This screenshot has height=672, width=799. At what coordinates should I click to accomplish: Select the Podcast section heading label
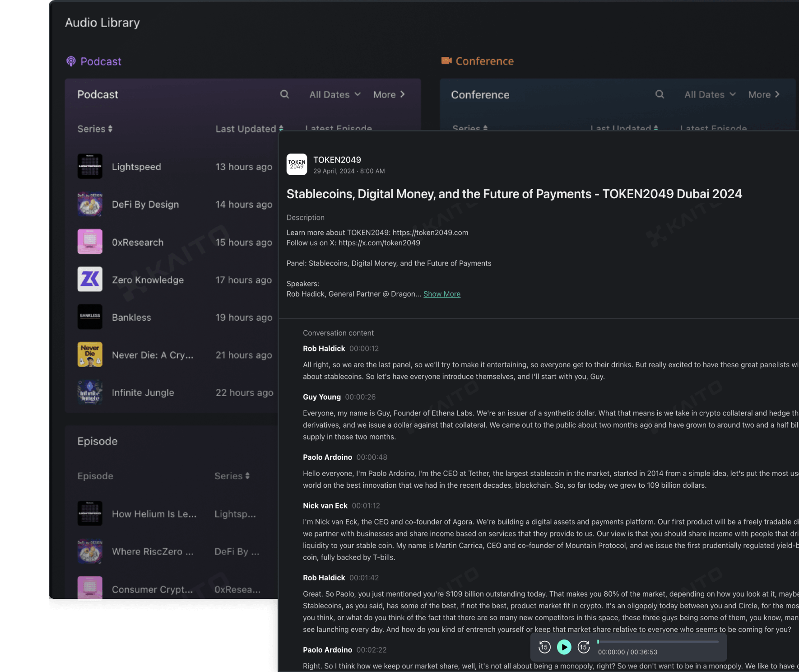101,61
